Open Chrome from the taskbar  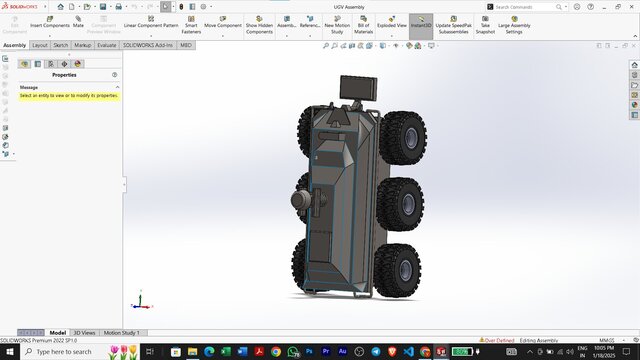click(276, 351)
